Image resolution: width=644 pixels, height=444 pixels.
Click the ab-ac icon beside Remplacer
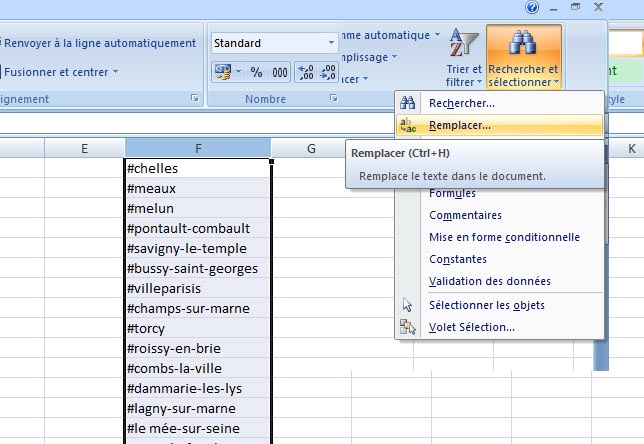408,125
